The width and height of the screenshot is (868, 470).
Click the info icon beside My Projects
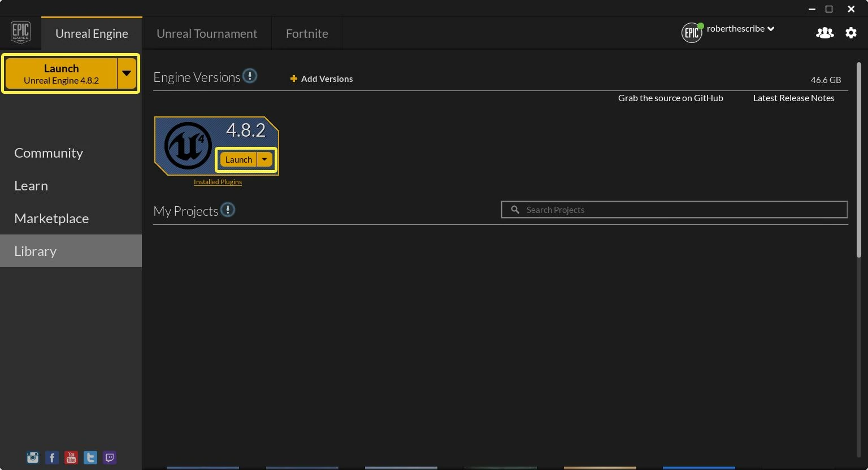tap(228, 210)
